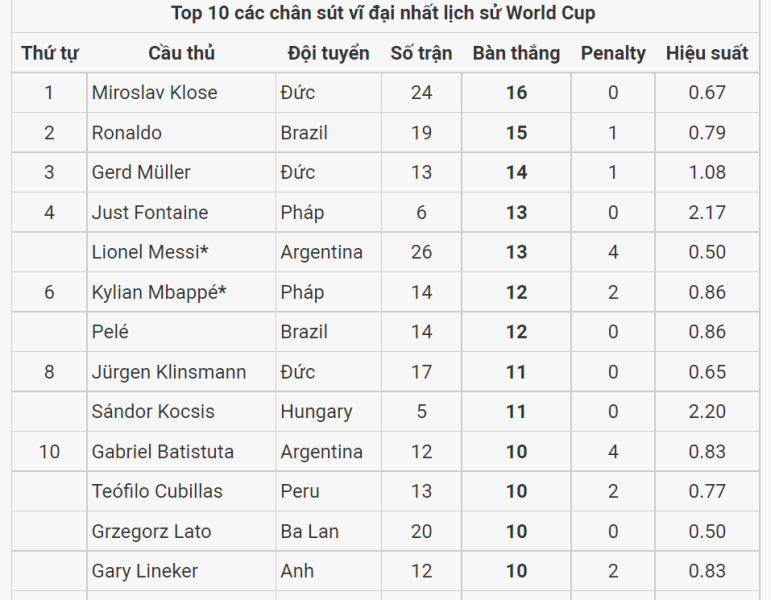The height and width of the screenshot is (600, 771).
Task: Click Just Fontaine's efficiency value 2.17
Action: click(707, 212)
